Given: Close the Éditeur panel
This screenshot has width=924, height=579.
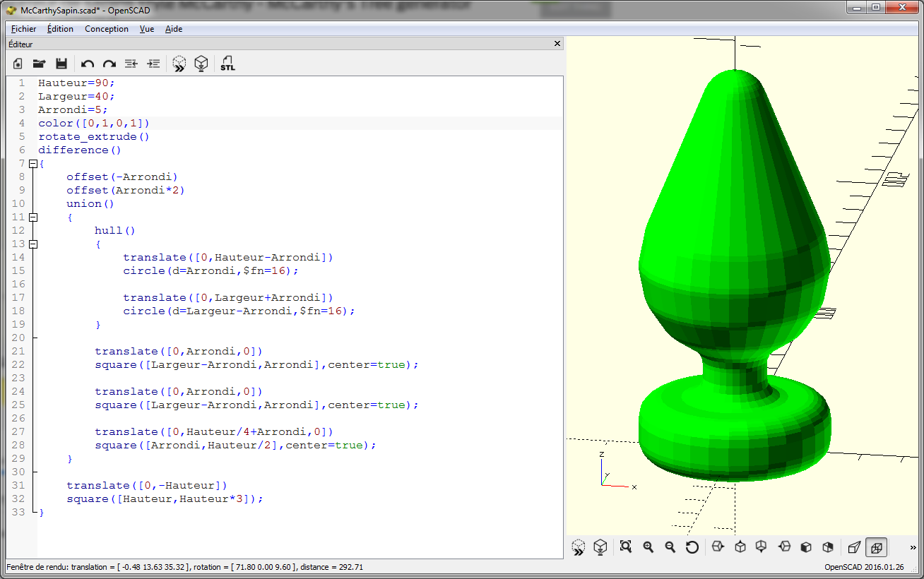Looking at the screenshot, I should pos(557,44).
